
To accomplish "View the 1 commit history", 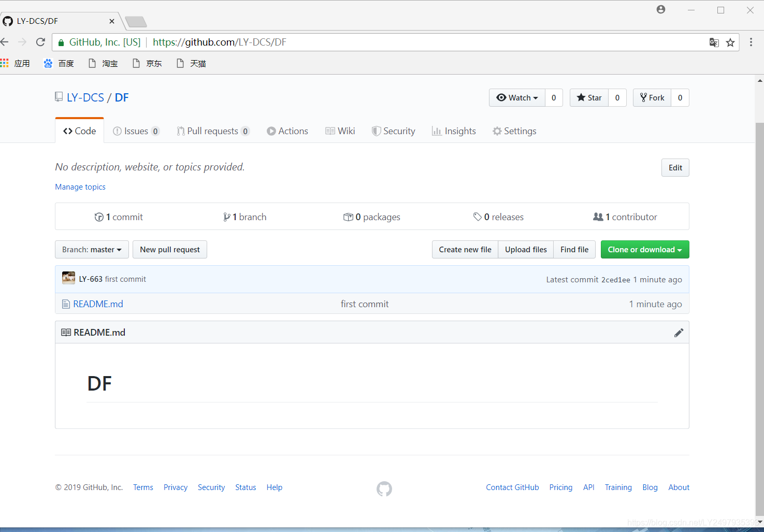I will (x=119, y=217).
